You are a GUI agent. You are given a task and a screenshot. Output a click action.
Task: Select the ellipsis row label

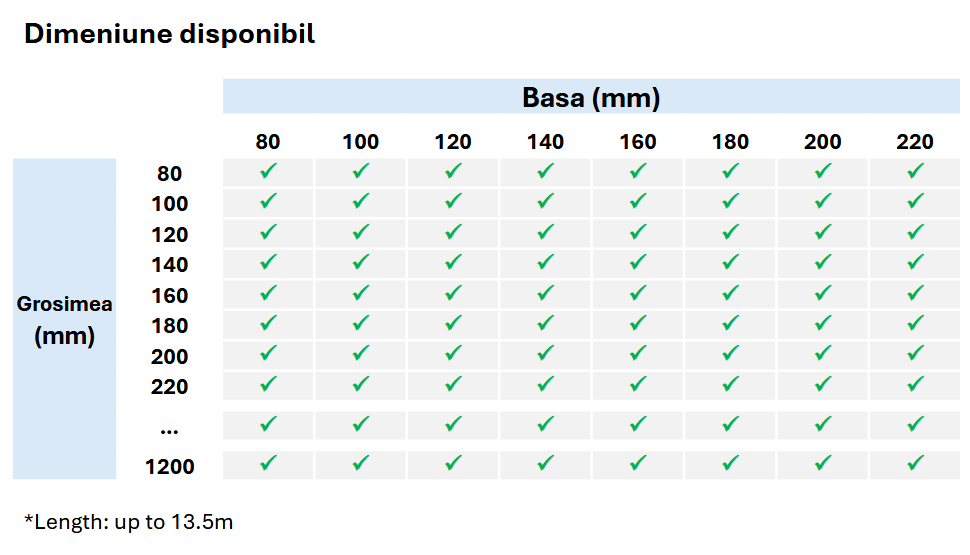click(169, 427)
